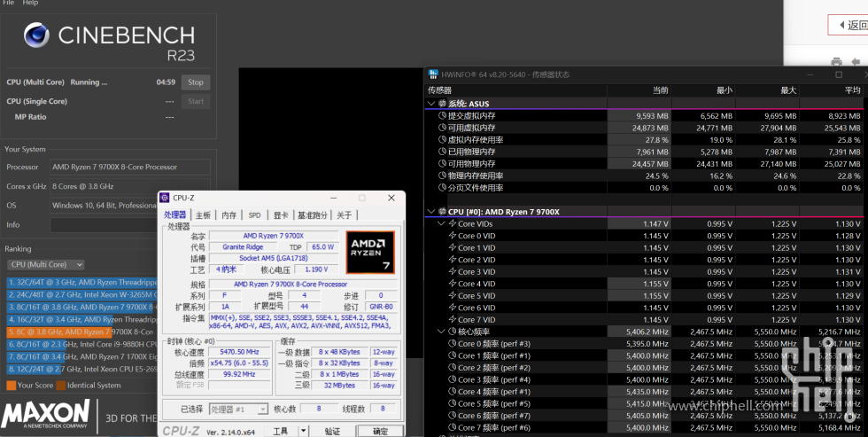This screenshot has width=868, height=437.
Task: Click the AMD Ryzen 7 logo in CPU-Z
Action: 370,252
